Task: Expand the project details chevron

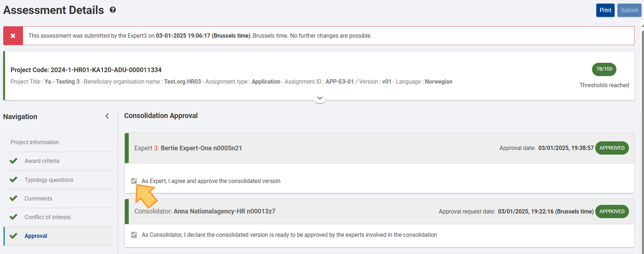Action: pos(320,98)
